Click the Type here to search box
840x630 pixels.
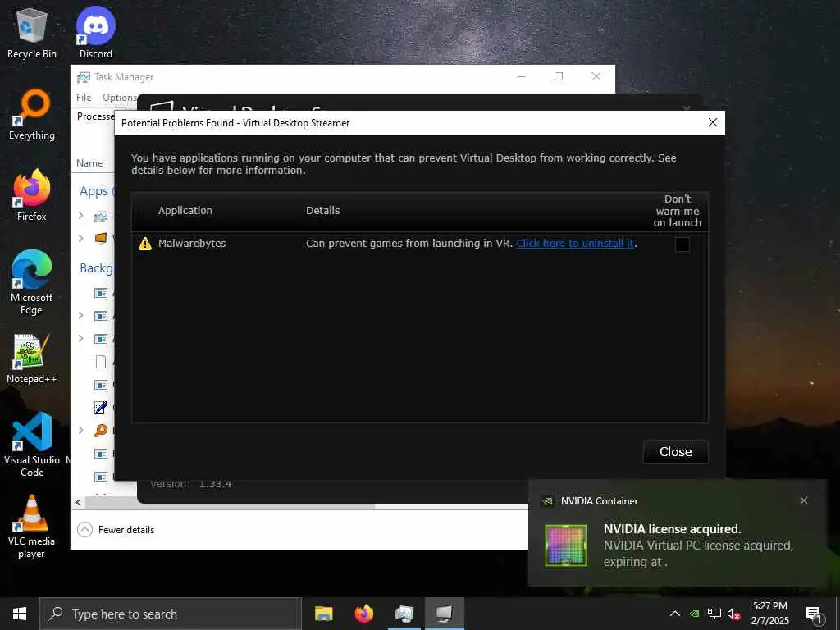(171, 614)
